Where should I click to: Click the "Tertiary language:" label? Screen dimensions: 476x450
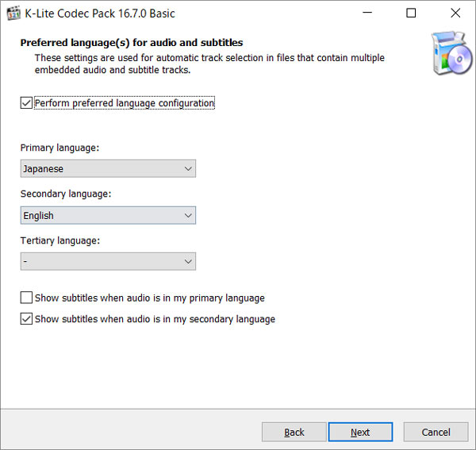pyautogui.click(x=60, y=240)
